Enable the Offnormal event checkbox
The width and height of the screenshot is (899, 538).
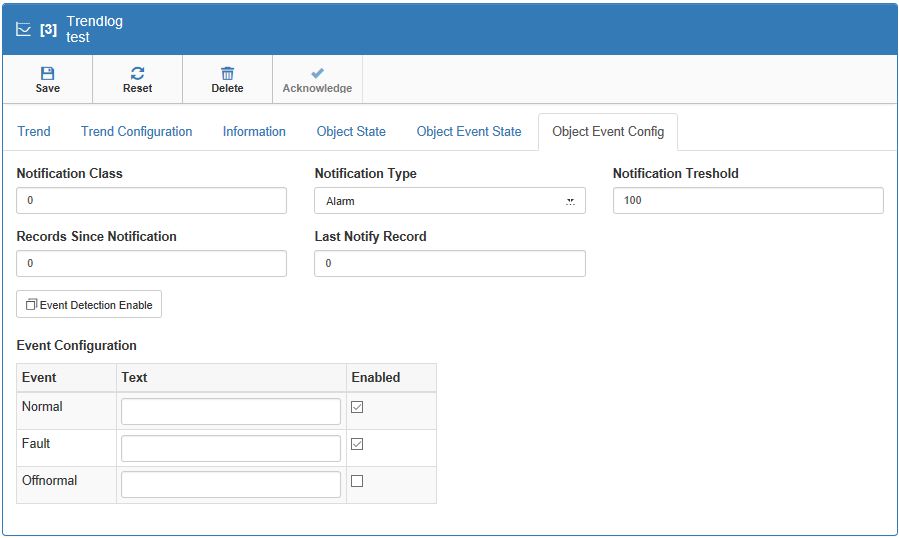coord(357,481)
